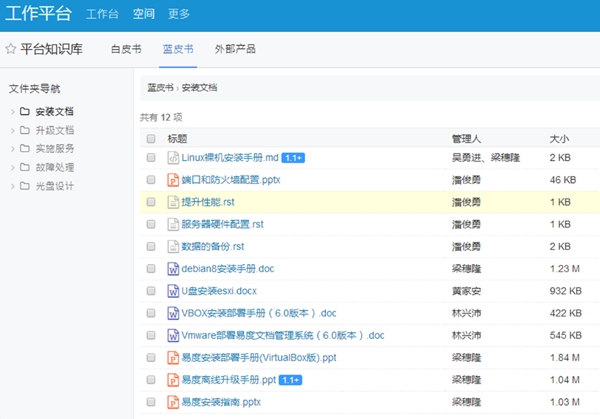
Task: Click the PPT icon for 易度安装指南.pptx
Action: (x=172, y=401)
